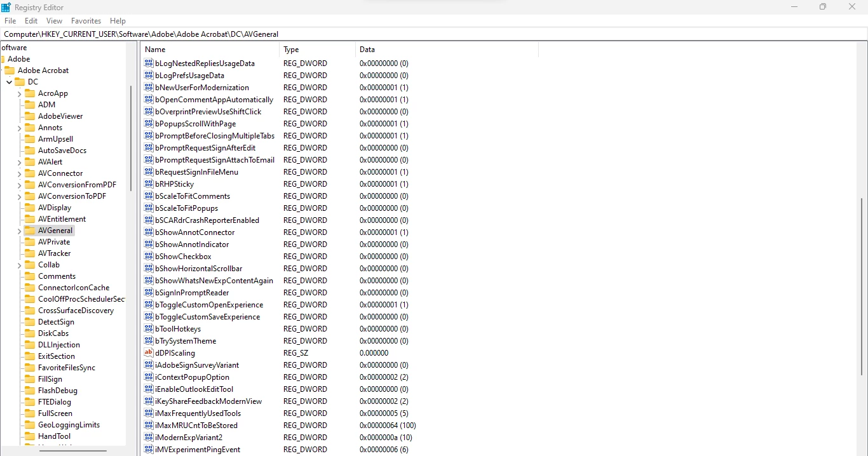Click the AVDisplay folder icon
The height and width of the screenshot is (456, 868).
[30, 208]
